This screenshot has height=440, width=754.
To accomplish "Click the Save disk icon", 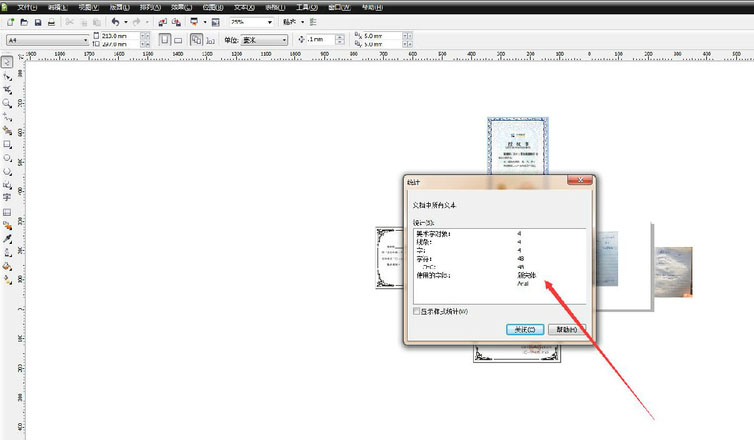I will [x=37, y=22].
